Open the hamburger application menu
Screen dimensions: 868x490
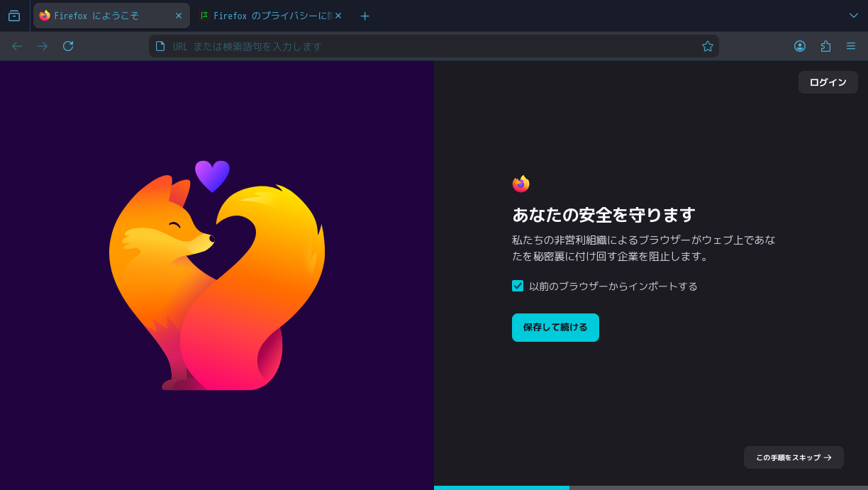pos(851,46)
